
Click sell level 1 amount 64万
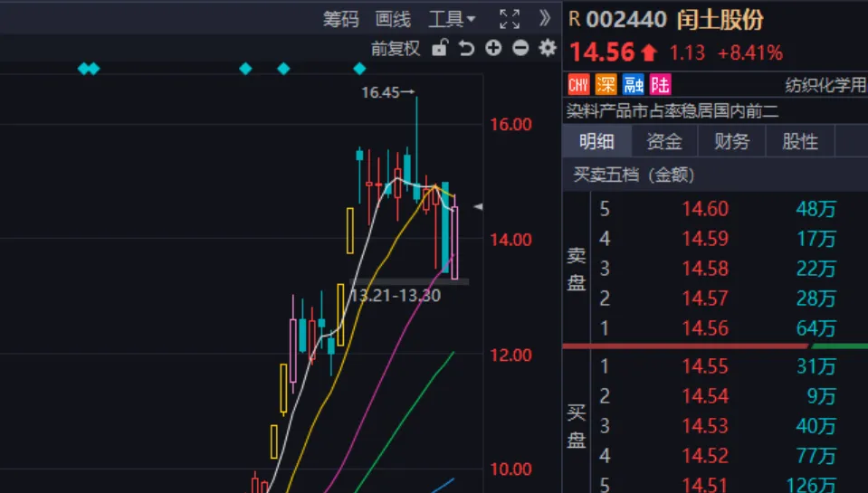(x=816, y=328)
